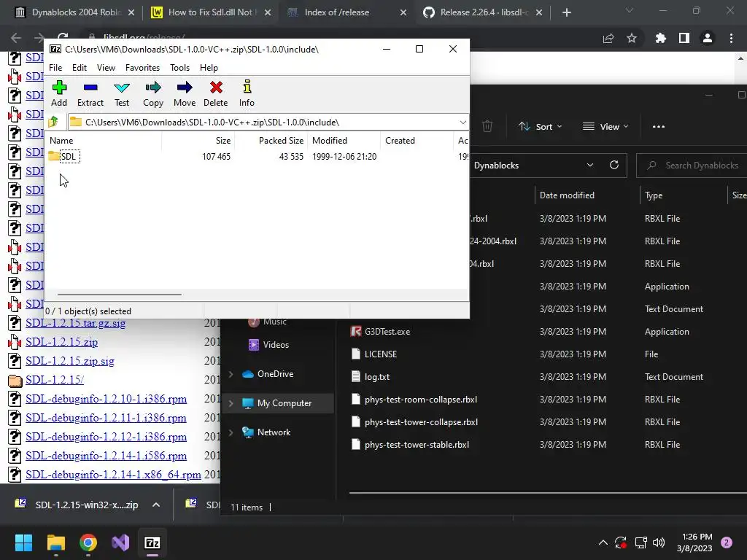Open the Favorites menu in 7-Zip
Screen dimensions: 747x560
tap(142, 68)
